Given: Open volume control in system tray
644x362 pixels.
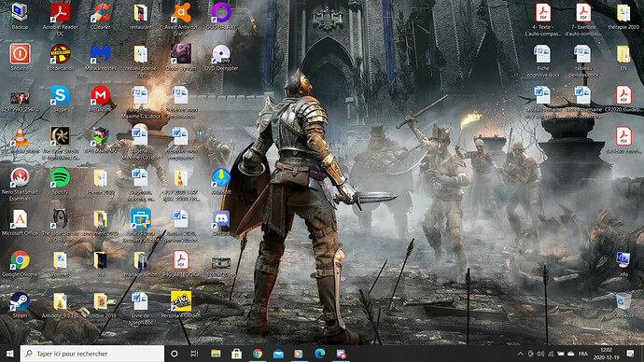Looking at the screenshot, I should point(540,354).
